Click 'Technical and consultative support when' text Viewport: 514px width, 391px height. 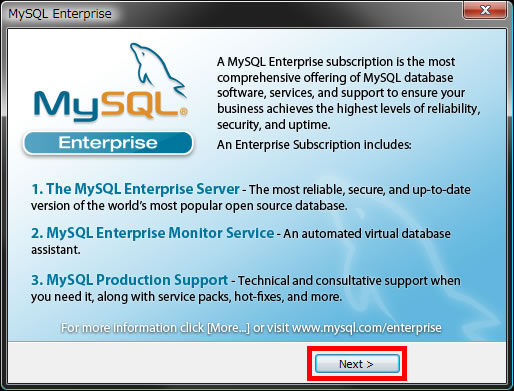[349, 281]
